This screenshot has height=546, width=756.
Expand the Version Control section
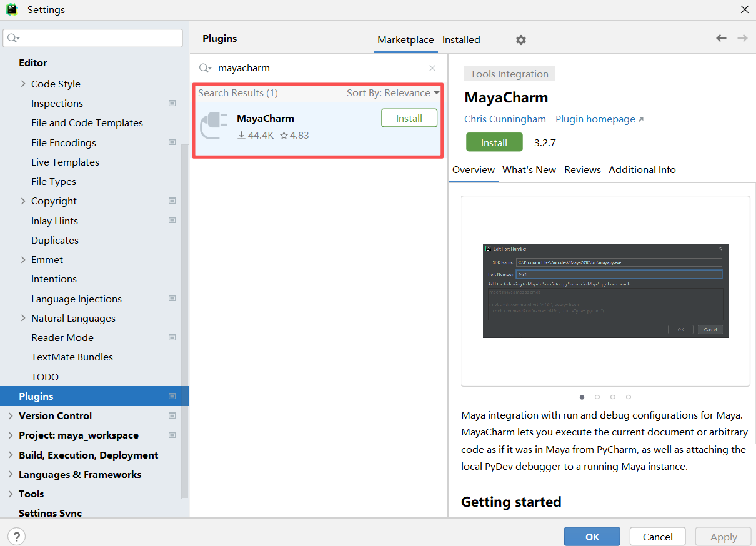pyautogui.click(x=11, y=415)
